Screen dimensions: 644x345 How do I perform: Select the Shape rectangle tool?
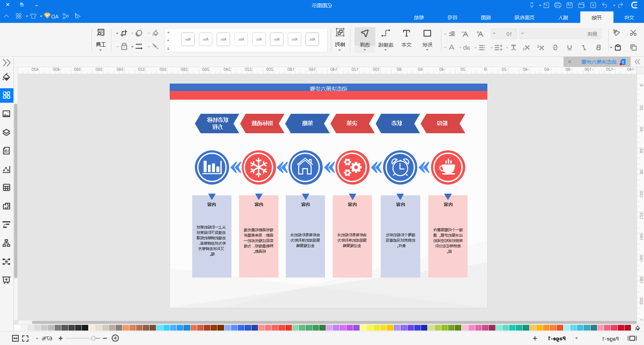point(427,38)
